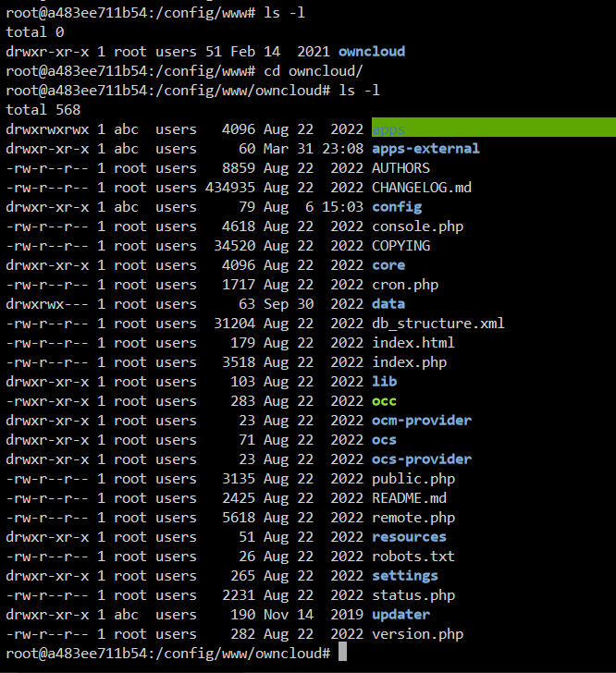Click db_structure.xml file name
Screen dimensions: 616x673
point(438,324)
